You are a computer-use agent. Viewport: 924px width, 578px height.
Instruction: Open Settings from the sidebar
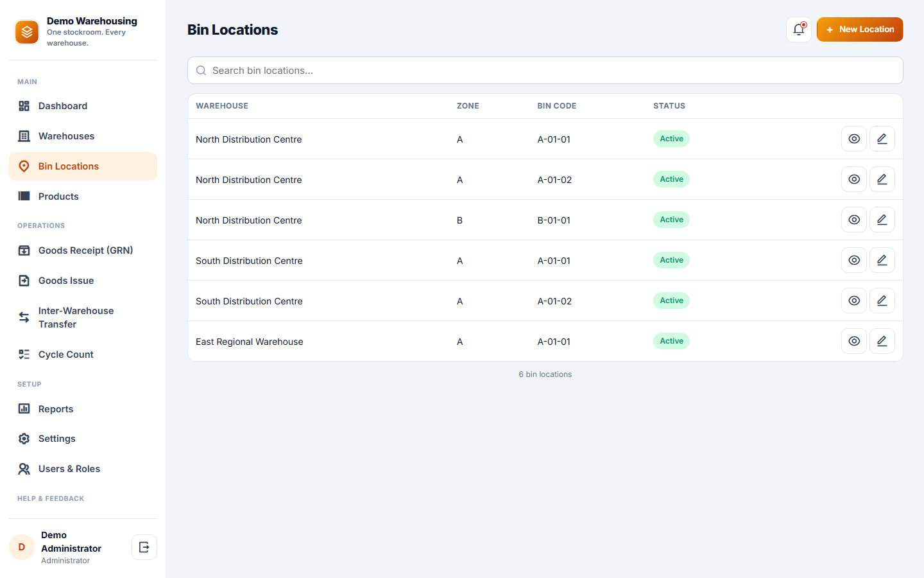(x=83, y=439)
